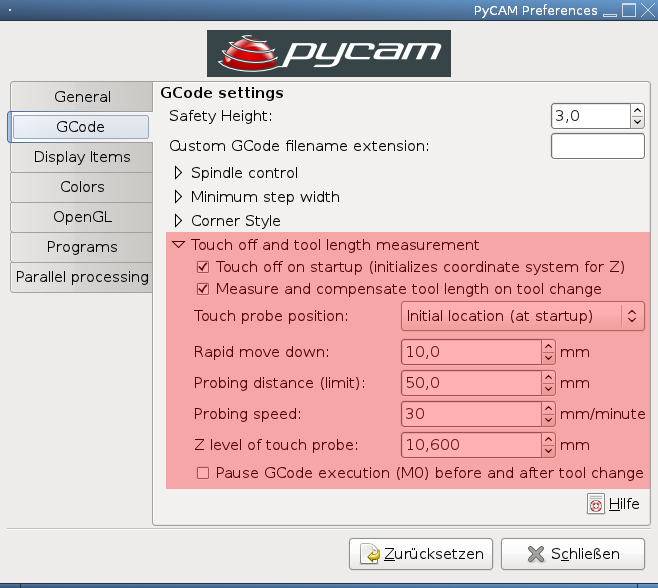
Task: Enable Pause GCode execution (M0) checkbox
Action: pos(204,473)
